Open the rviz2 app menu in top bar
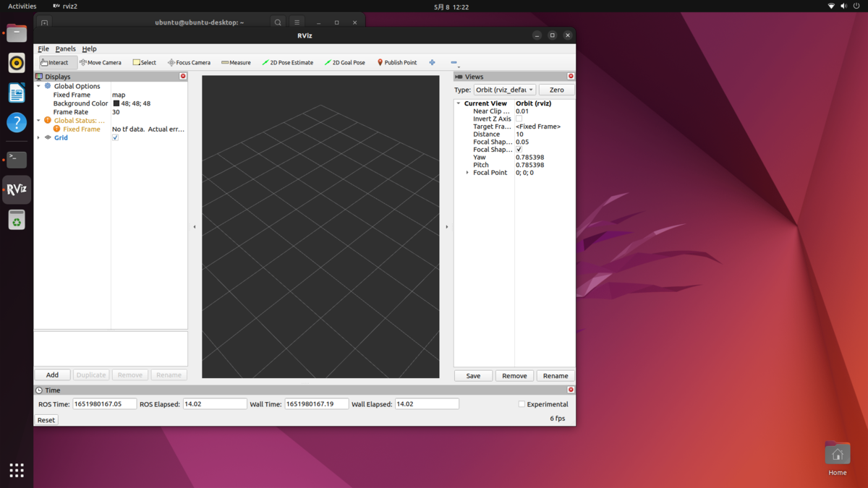The image size is (868, 488). [65, 7]
